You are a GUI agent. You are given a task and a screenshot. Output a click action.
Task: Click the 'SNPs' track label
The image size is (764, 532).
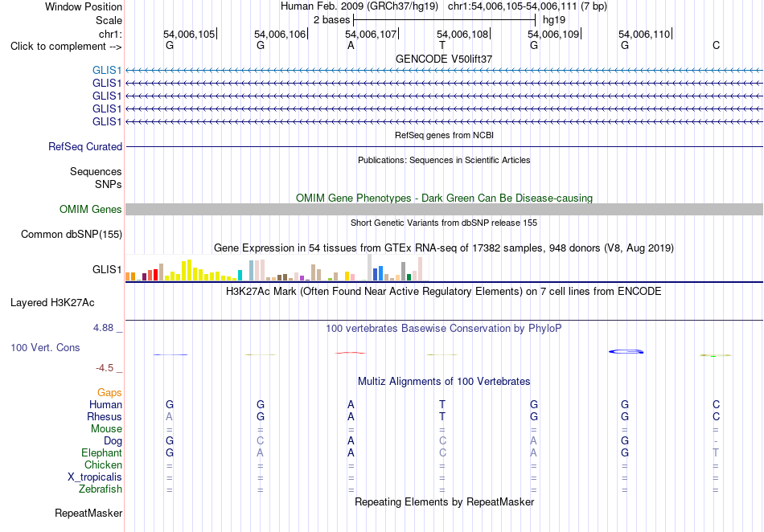(109, 184)
